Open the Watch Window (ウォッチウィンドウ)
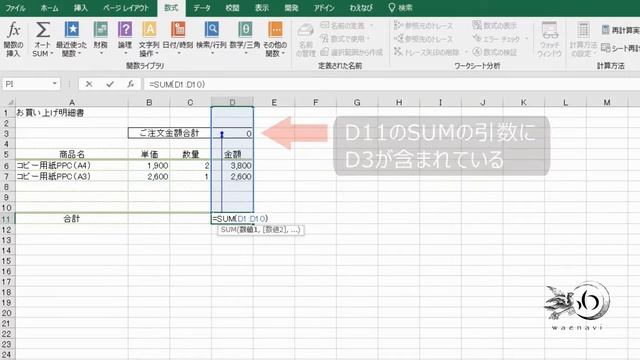 click(549, 39)
